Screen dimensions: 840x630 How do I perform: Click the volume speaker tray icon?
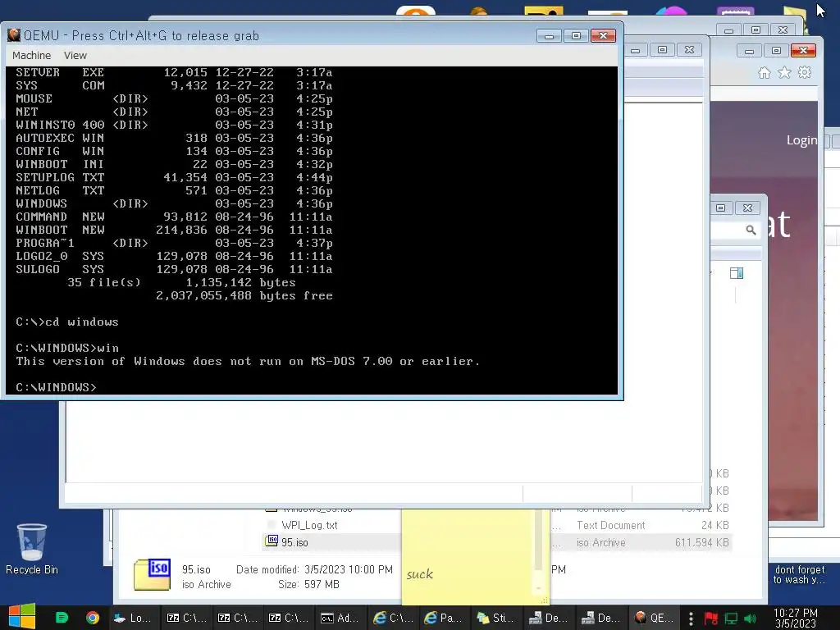coord(751,619)
